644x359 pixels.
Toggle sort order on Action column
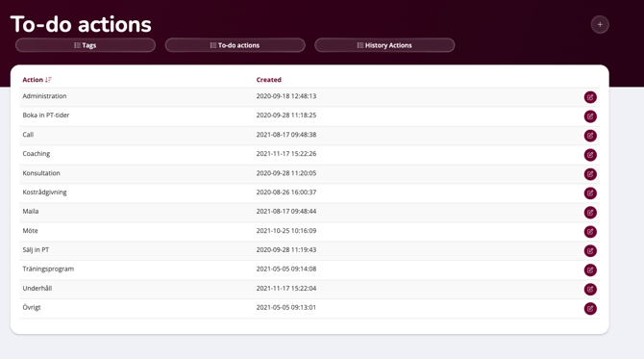[x=37, y=80]
